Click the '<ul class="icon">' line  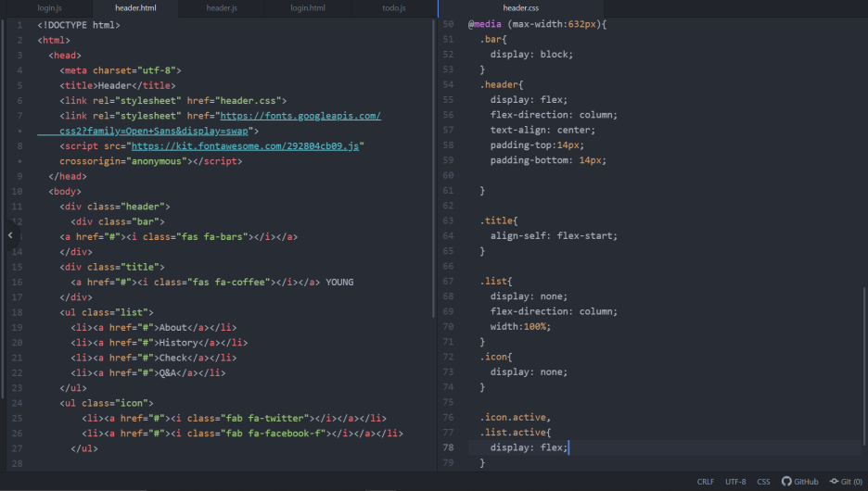click(107, 403)
